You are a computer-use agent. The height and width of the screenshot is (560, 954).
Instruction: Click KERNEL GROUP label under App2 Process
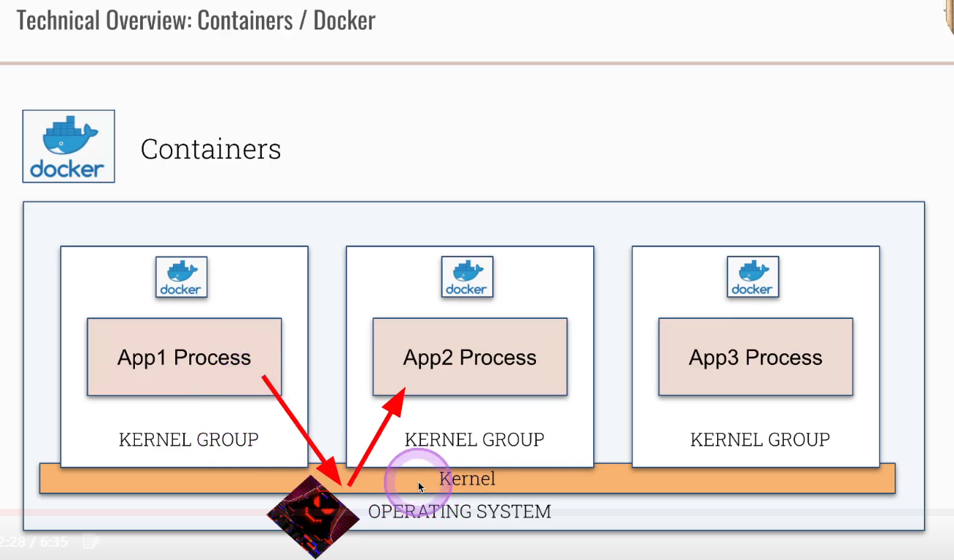474,440
